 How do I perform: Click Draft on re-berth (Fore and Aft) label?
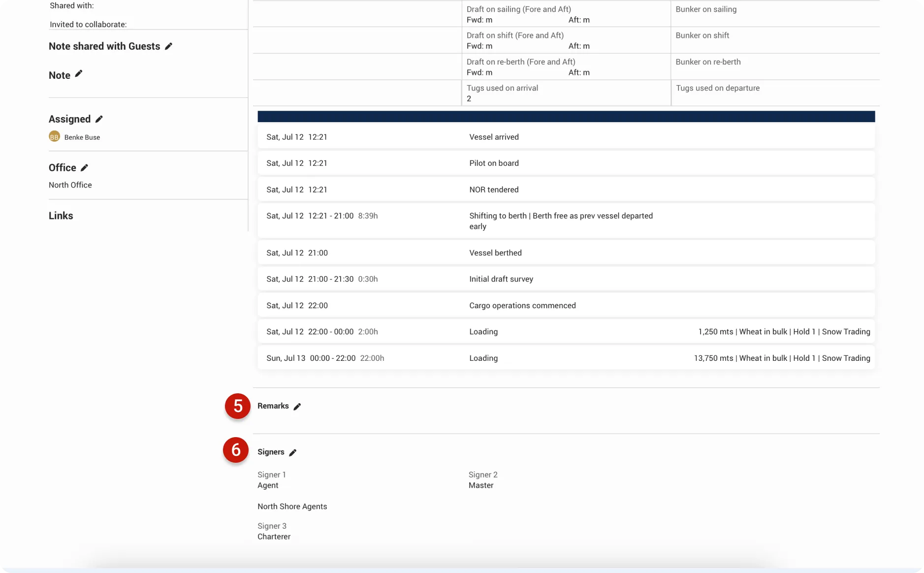[x=521, y=62]
